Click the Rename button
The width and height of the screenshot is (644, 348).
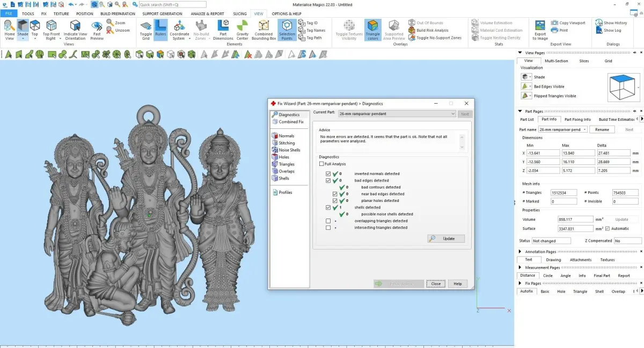coord(602,129)
